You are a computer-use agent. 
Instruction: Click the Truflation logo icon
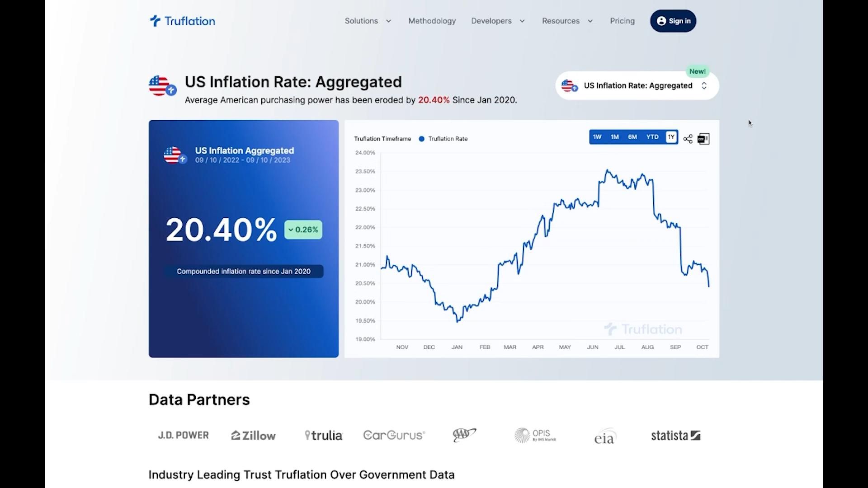click(x=155, y=21)
